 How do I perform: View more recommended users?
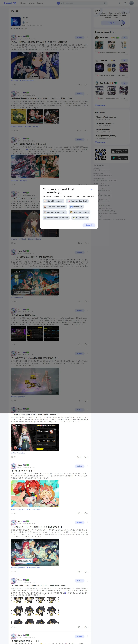click(x=100, y=105)
